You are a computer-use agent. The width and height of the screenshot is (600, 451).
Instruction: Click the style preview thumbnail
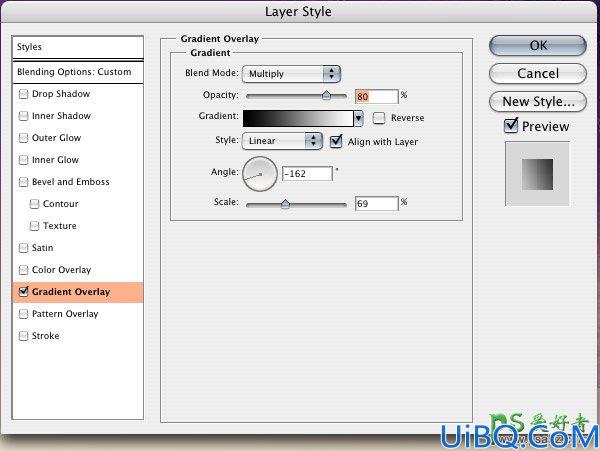[x=537, y=174]
